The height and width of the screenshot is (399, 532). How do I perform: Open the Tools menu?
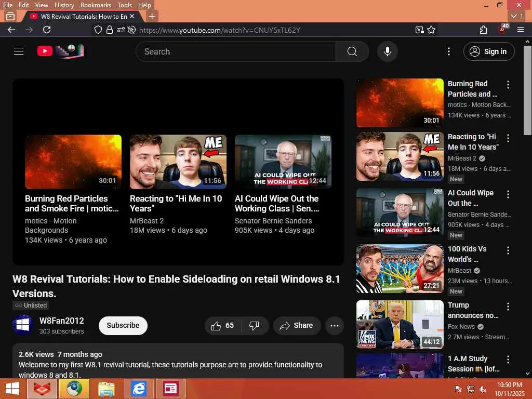[125, 5]
